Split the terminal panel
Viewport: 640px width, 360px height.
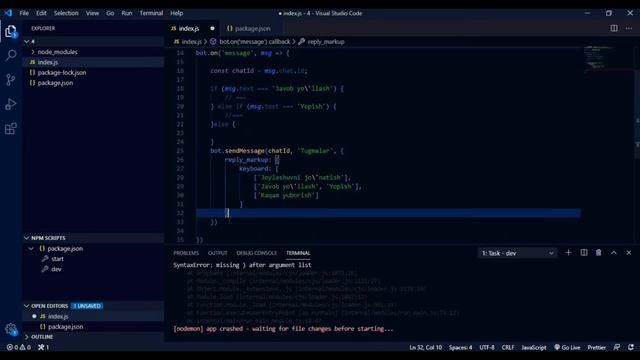tap(584, 253)
